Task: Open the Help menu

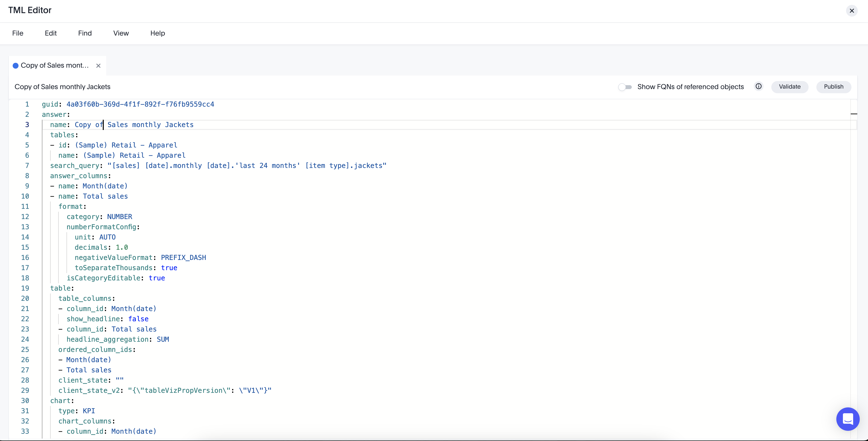Action: (157, 33)
